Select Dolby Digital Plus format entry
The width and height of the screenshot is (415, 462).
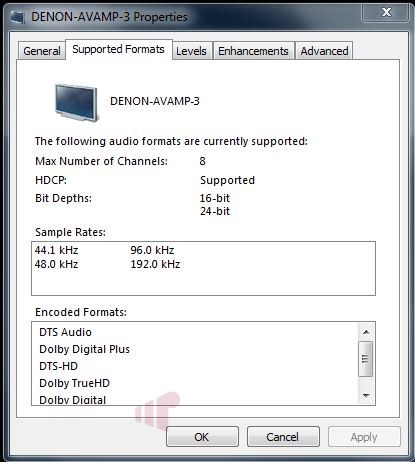pos(84,349)
